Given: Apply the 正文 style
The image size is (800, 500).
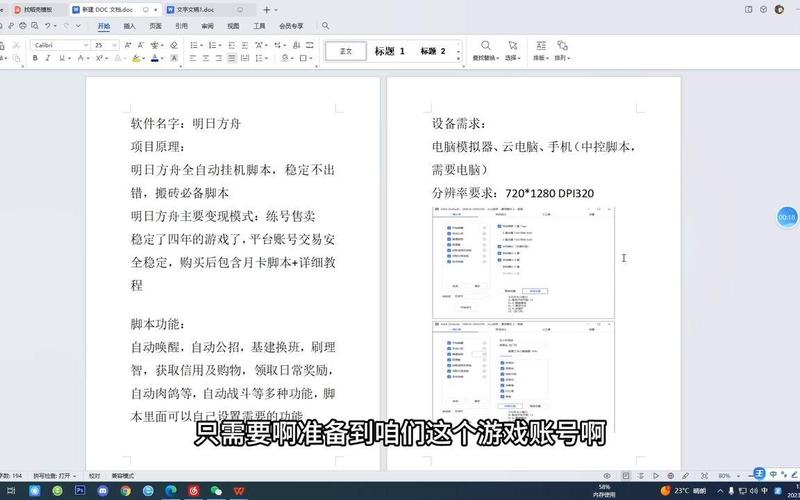Looking at the screenshot, I should (346, 51).
